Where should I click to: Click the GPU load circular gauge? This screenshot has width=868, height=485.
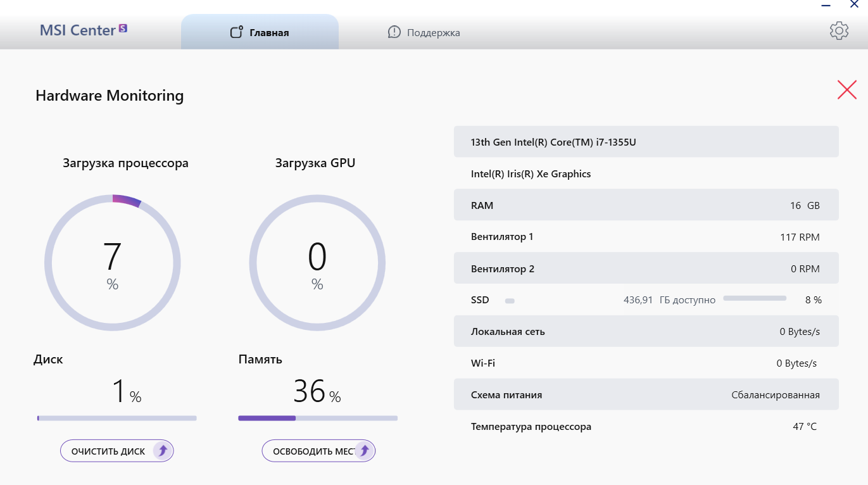coord(317,262)
